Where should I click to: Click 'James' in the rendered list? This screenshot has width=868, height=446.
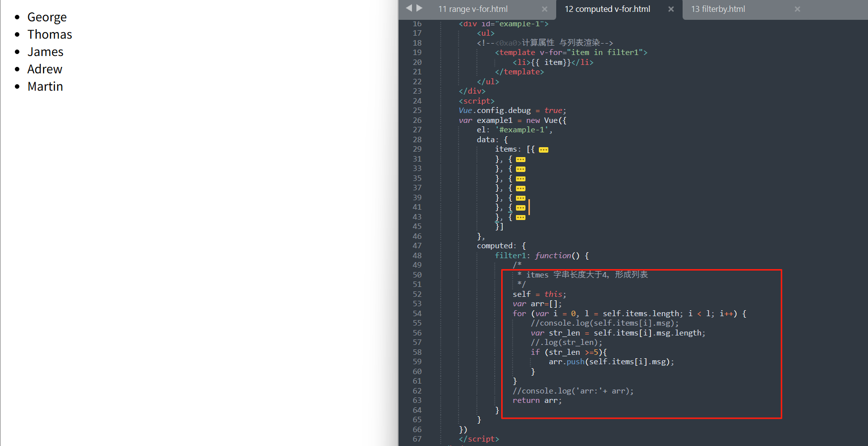point(45,52)
